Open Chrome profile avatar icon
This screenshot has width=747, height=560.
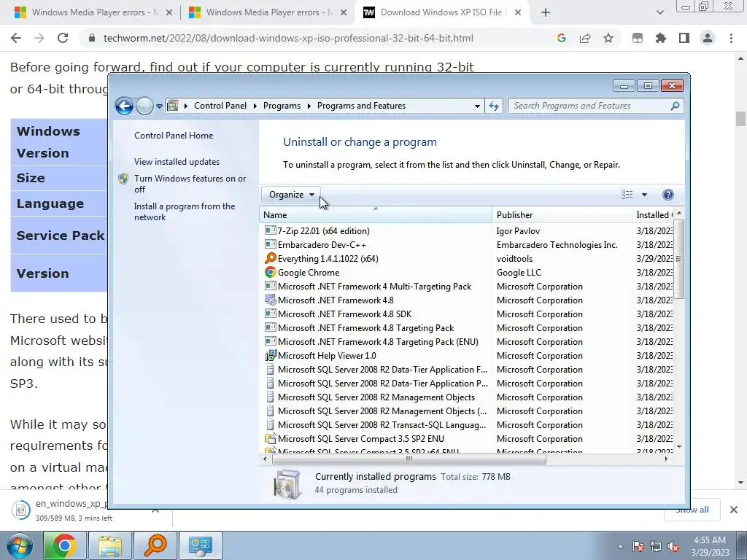pos(708,38)
